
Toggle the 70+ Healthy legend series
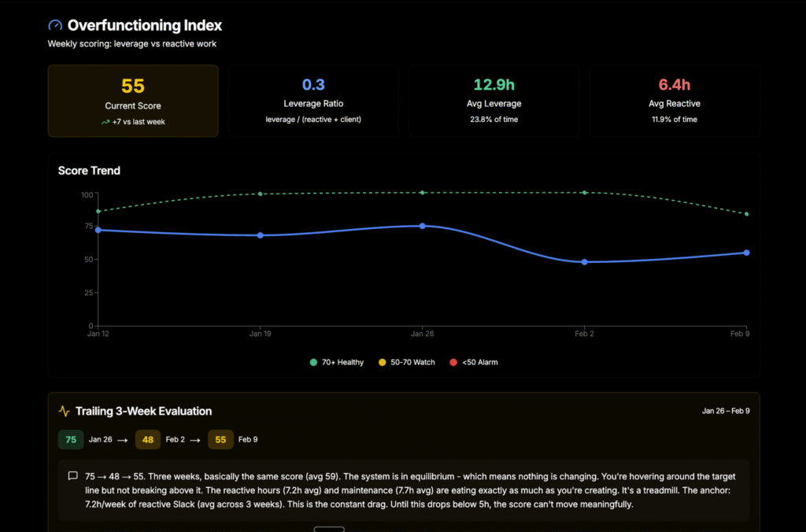click(336, 362)
